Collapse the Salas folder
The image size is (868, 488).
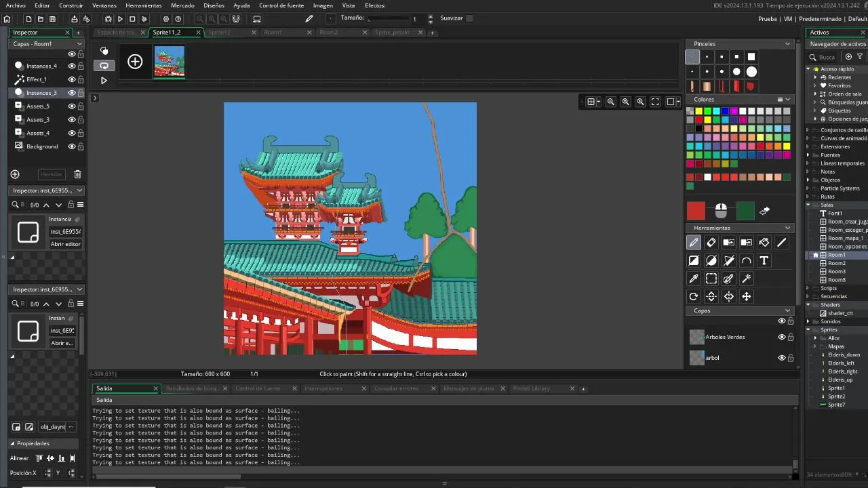click(x=808, y=205)
